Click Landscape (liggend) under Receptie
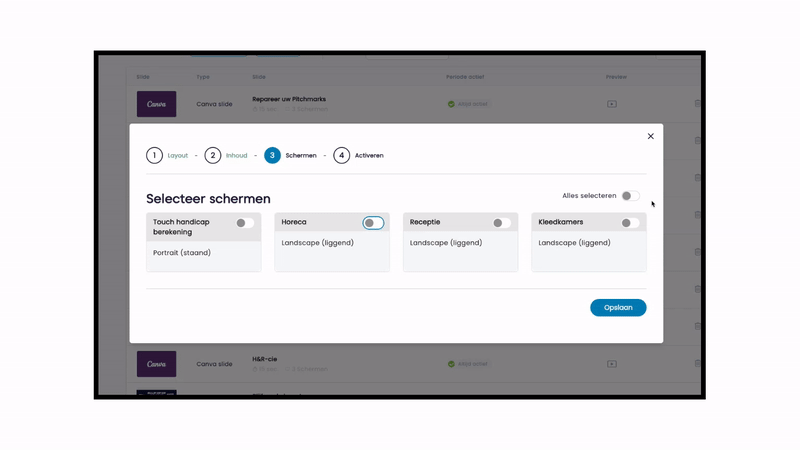 pos(446,243)
